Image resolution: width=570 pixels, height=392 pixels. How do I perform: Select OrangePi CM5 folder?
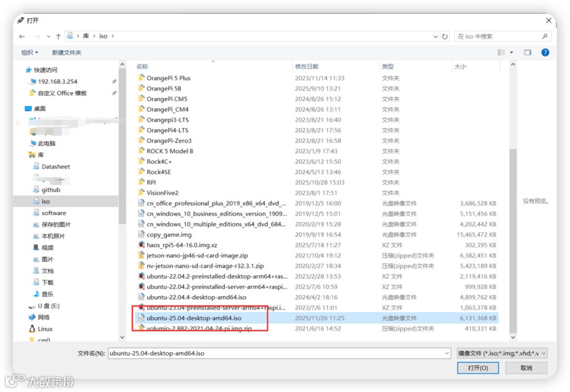167,99
